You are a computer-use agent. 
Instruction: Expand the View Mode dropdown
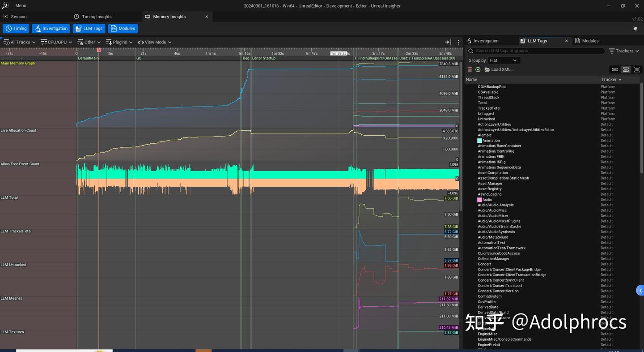point(154,42)
